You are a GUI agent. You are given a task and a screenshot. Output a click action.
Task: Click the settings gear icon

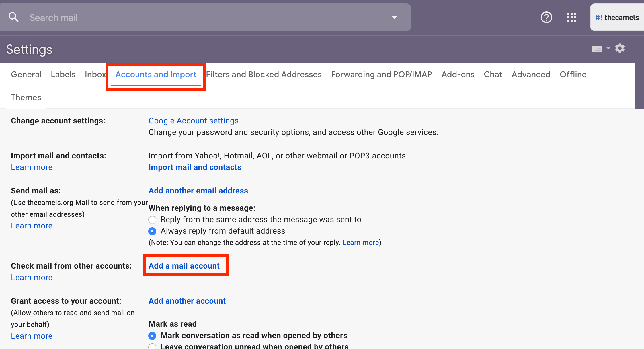pyautogui.click(x=620, y=48)
